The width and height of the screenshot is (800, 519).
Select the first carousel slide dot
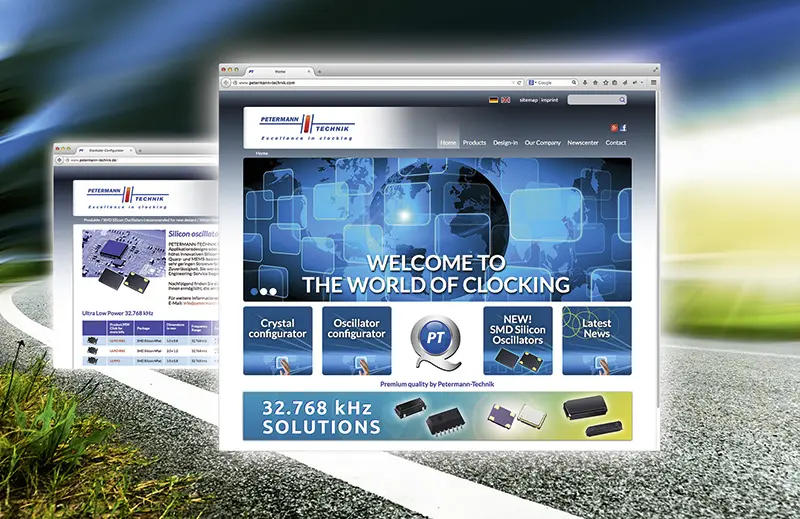[254, 292]
